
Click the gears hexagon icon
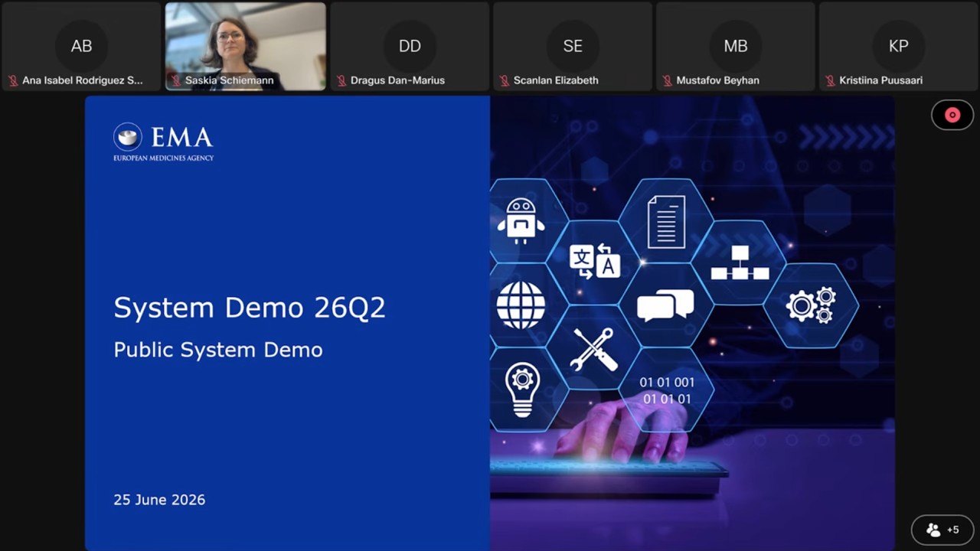click(x=811, y=305)
